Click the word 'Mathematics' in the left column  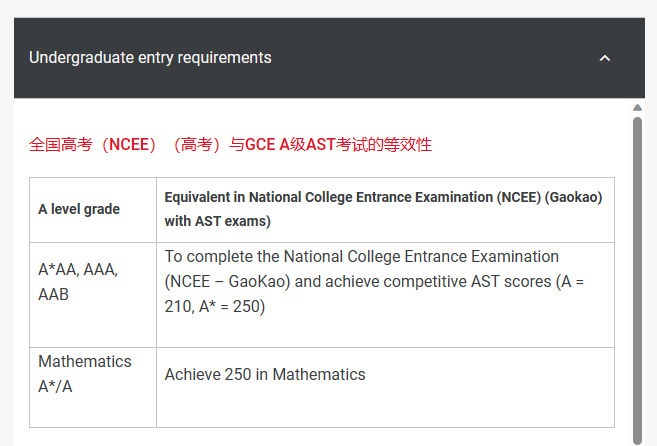tap(85, 361)
